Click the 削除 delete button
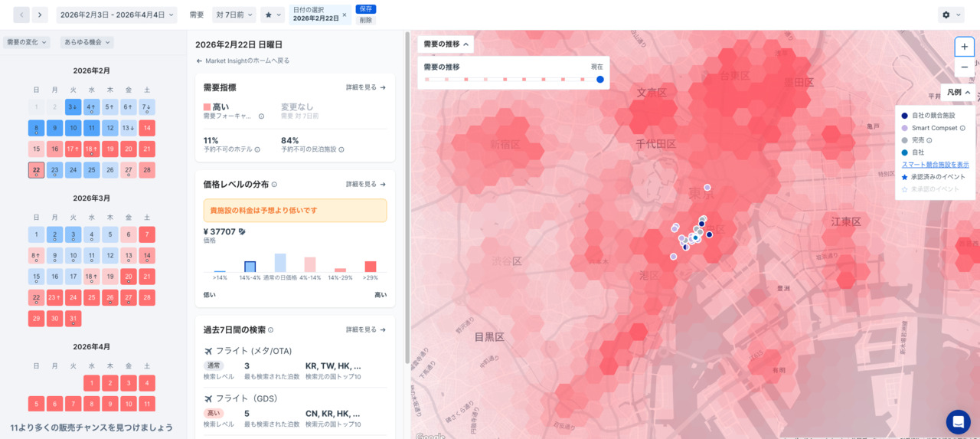The width and height of the screenshot is (980, 439). click(x=366, y=20)
